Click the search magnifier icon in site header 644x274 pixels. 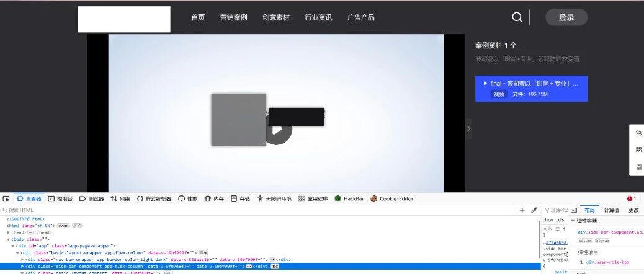517,17
